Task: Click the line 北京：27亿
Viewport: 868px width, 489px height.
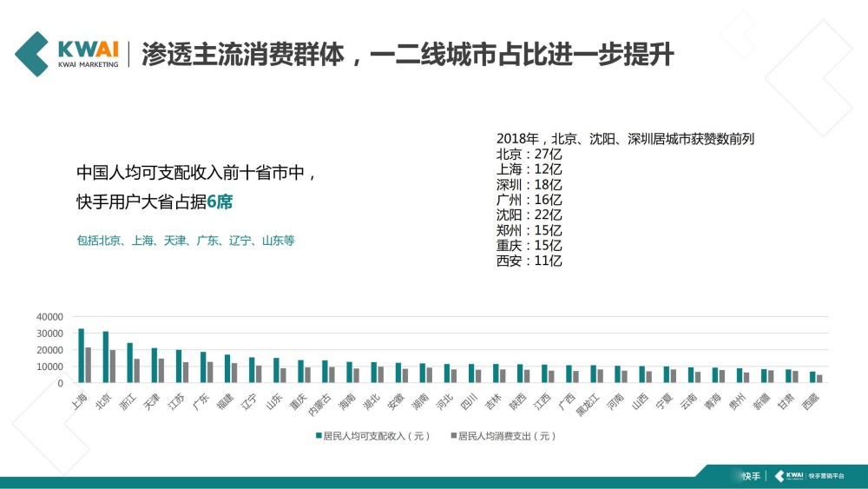Action: click(529, 154)
